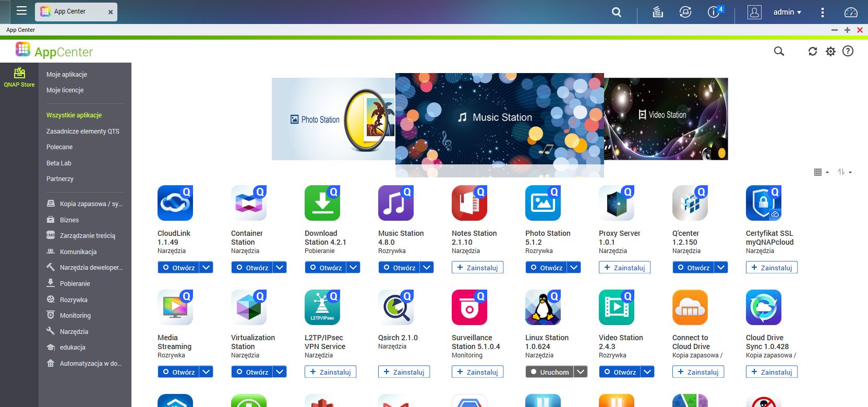Open background tasks icon in top bar

click(x=658, y=12)
